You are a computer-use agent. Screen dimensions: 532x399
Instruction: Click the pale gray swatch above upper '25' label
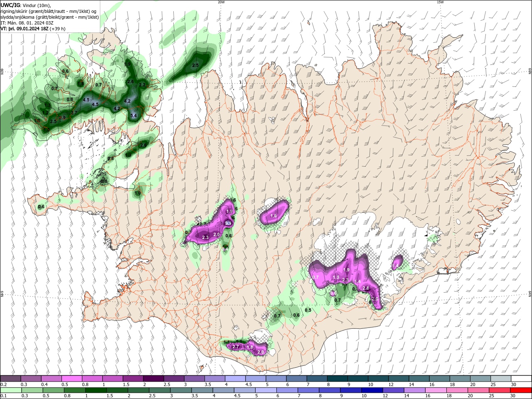pos(501,378)
